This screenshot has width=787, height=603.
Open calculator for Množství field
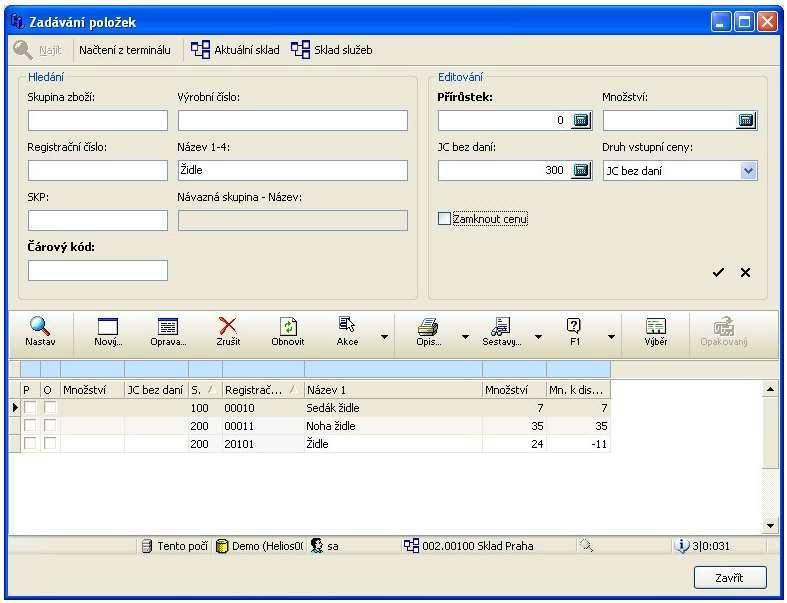[x=746, y=120]
